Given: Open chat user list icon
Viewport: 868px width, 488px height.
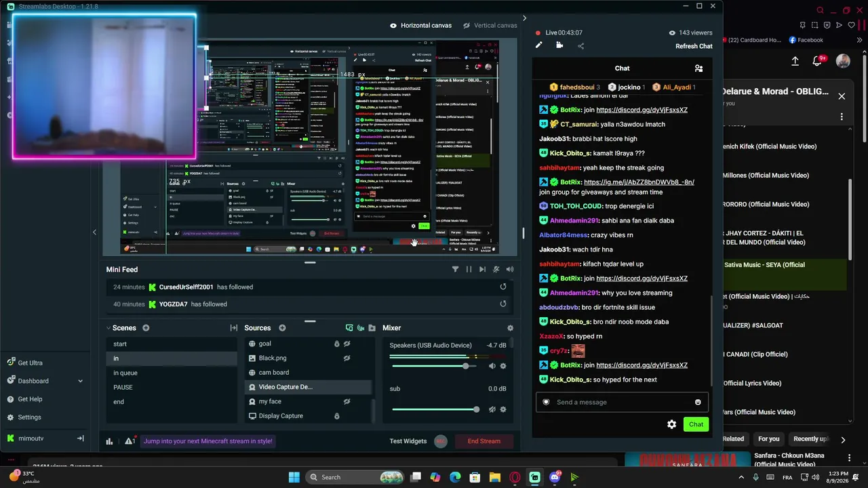Looking at the screenshot, I should coord(698,68).
